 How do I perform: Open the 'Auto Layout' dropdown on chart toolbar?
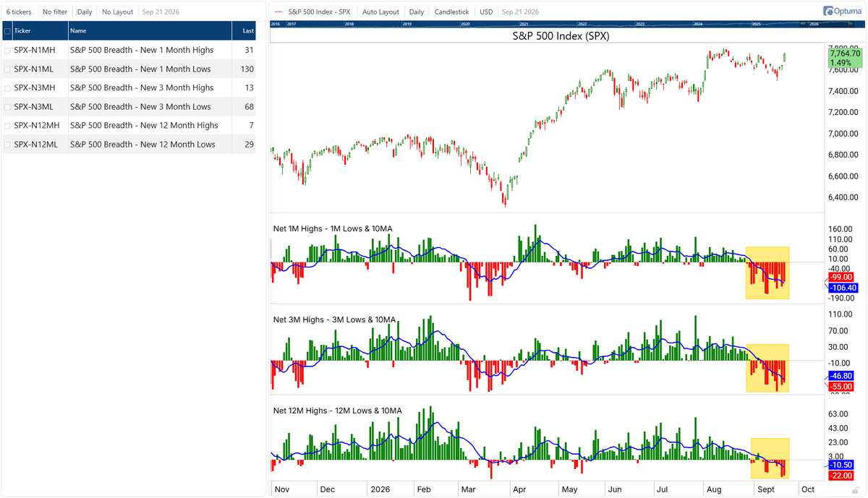[380, 12]
